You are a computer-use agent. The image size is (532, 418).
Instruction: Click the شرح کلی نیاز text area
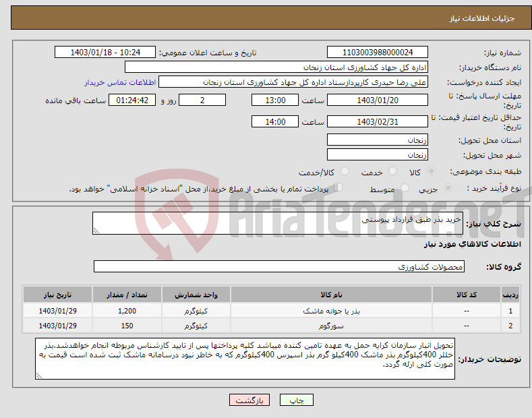pos(278,223)
